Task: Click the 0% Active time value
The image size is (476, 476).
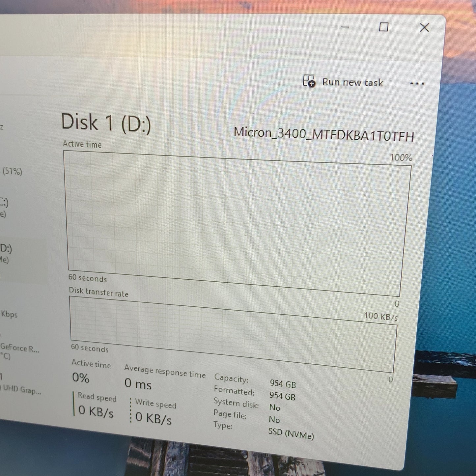Action: [x=81, y=378]
